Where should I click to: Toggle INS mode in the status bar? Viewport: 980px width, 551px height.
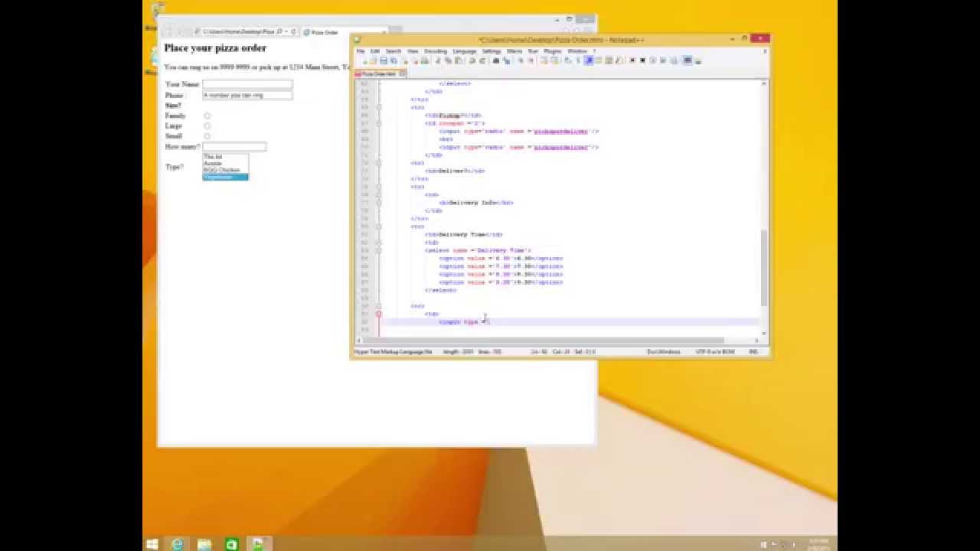[x=753, y=352]
